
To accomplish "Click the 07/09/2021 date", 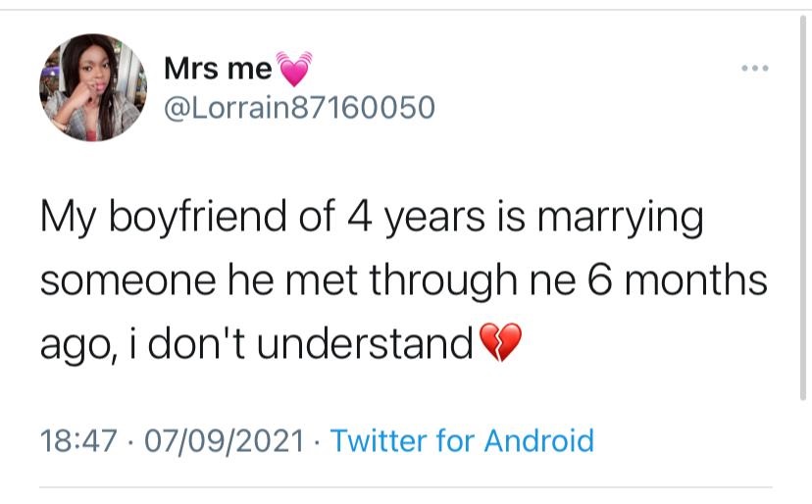I will [225, 440].
